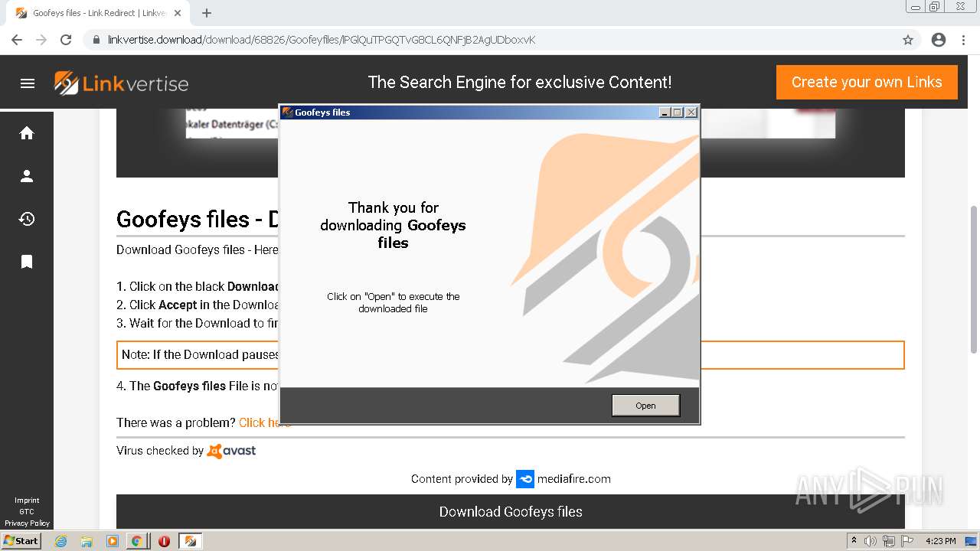Click Open in the Goofeys files dialog
980x551 pixels.
(645, 406)
